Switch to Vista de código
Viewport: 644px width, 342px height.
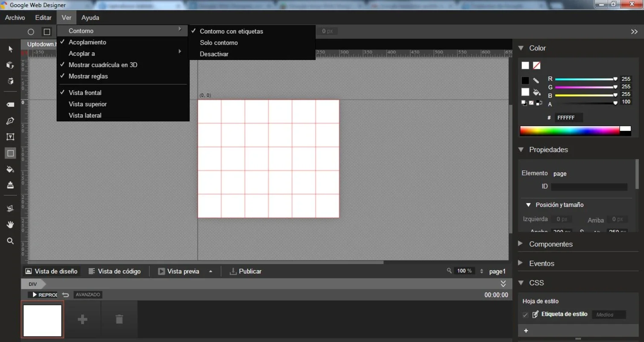click(114, 271)
